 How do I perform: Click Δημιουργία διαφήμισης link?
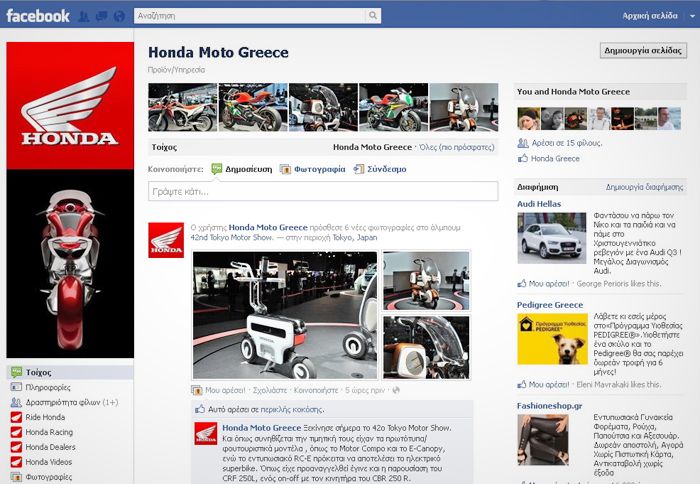click(x=644, y=187)
